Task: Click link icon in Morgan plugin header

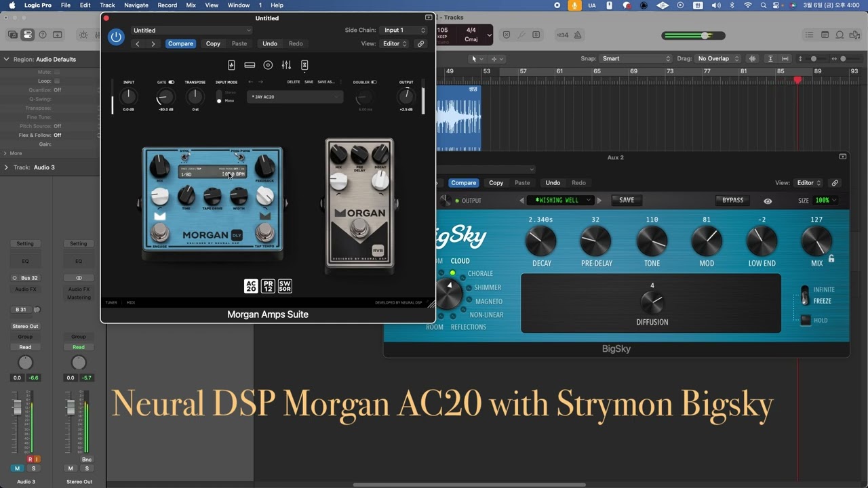Action: pyautogui.click(x=420, y=43)
